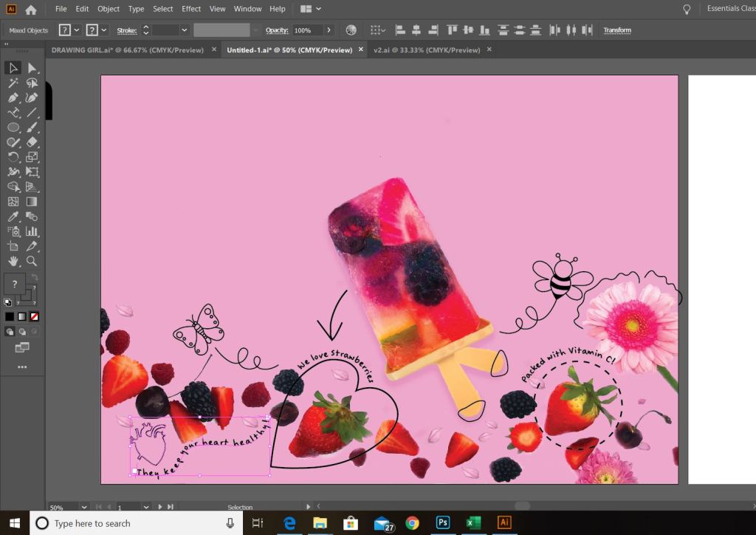Select the Eyedropper tool
Screen dimensions: 756x535
click(13, 217)
